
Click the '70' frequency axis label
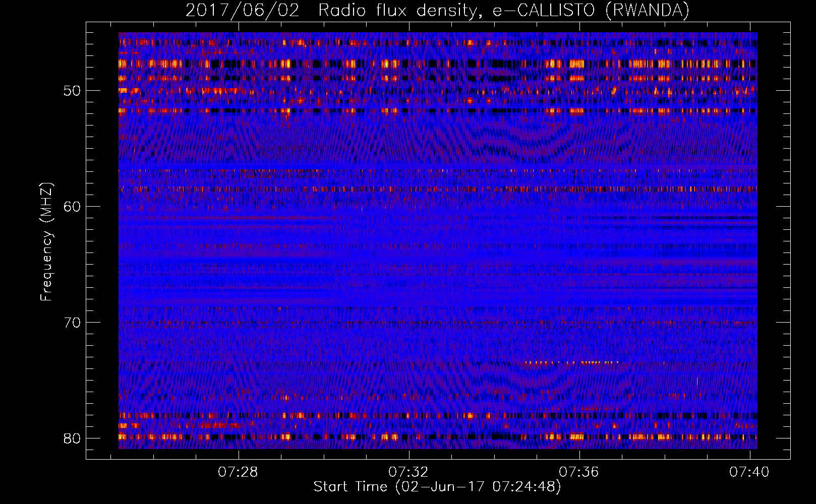(x=73, y=323)
